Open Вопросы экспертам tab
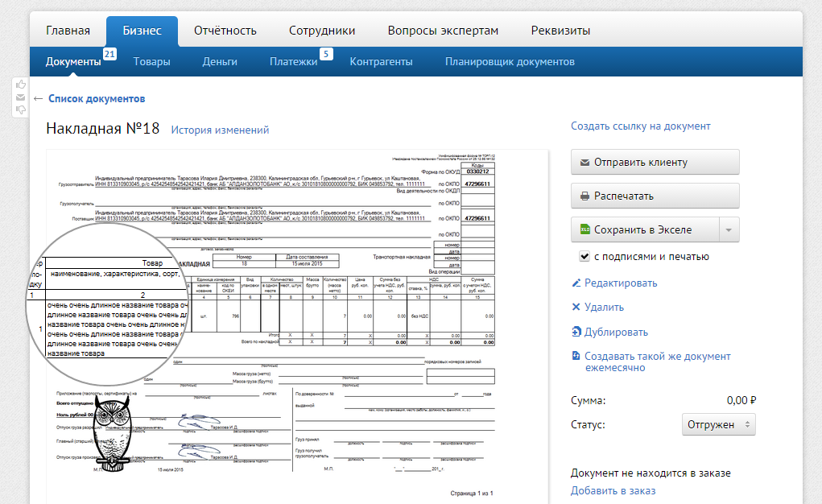Viewport: 822px width, 504px height. [x=443, y=31]
